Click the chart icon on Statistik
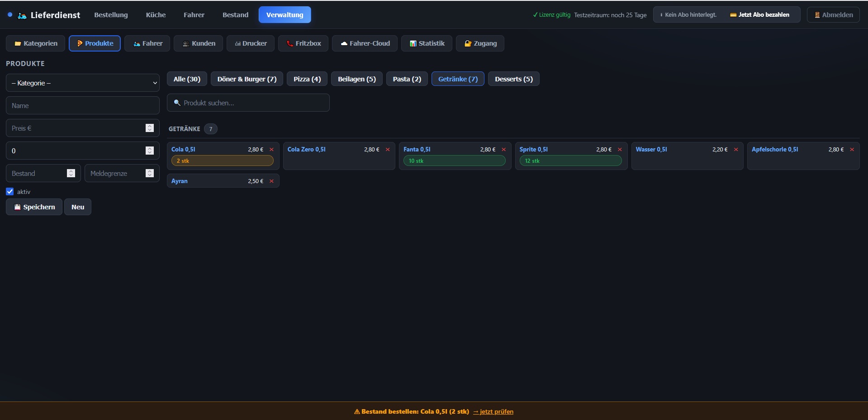 413,44
